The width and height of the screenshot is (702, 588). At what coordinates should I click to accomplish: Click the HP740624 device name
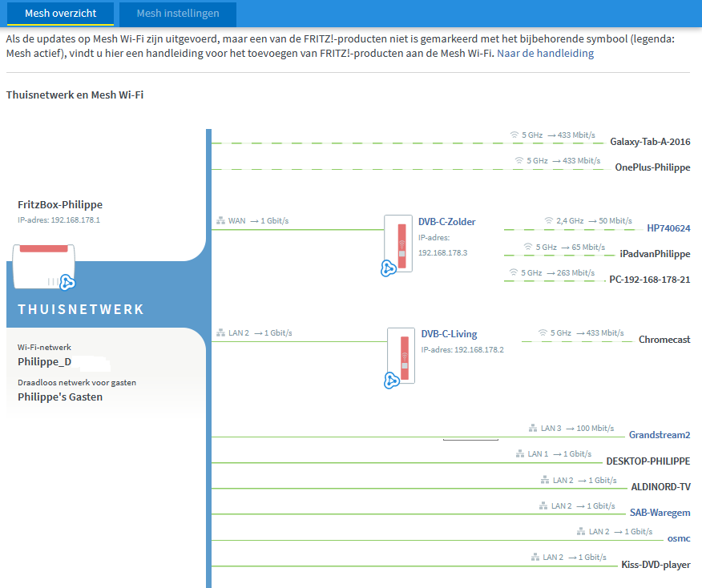coord(668,228)
